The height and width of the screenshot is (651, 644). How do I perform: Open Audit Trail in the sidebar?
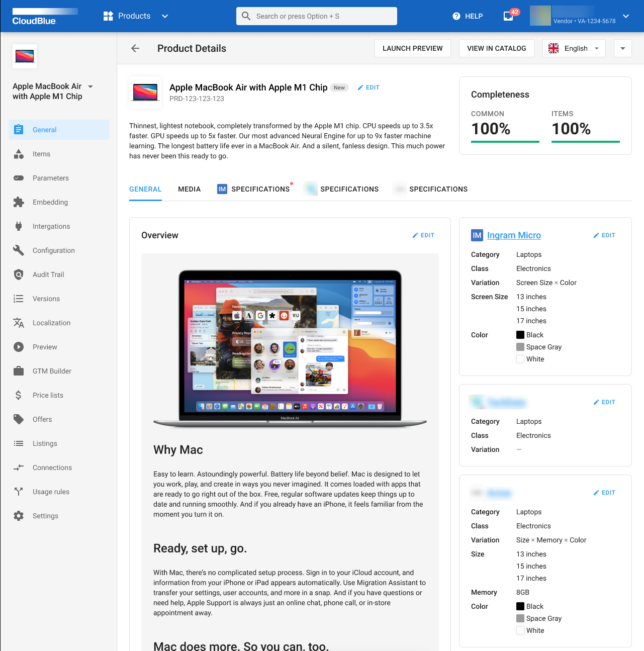[48, 274]
